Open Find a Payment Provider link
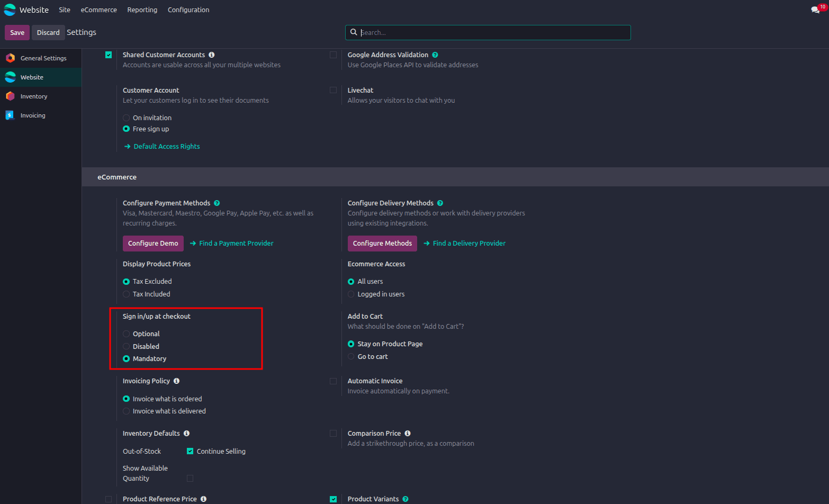 point(232,243)
